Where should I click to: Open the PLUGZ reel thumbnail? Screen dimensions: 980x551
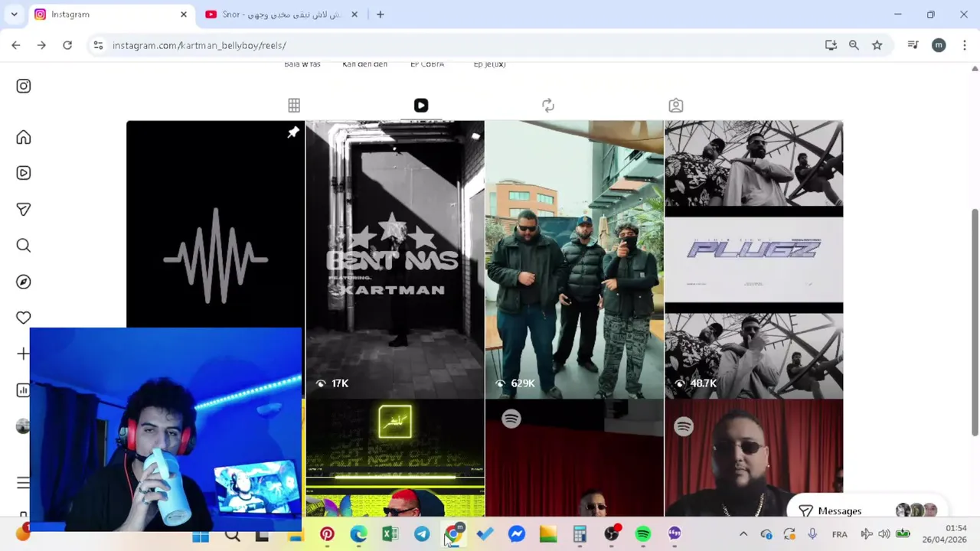click(754, 259)
